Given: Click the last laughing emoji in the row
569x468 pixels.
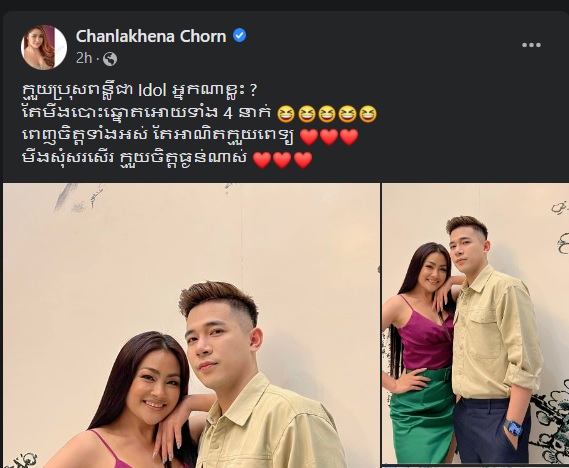Looking at the screenshot, I should [x=368, y=114].
